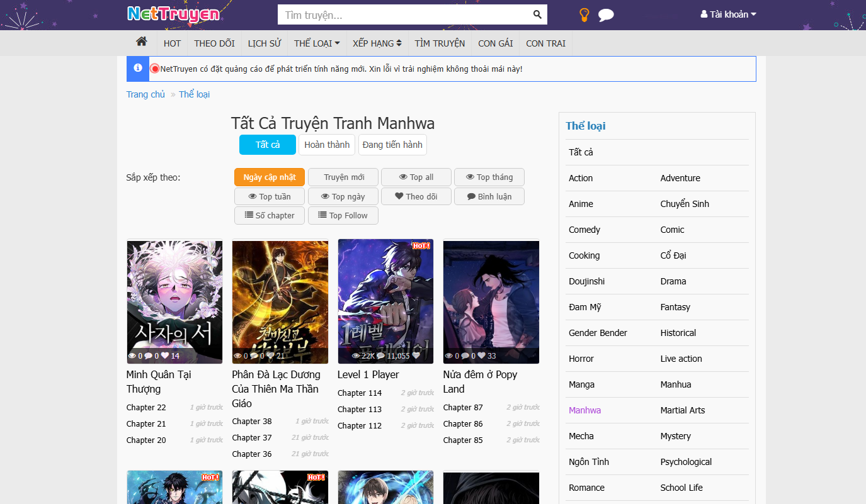The width and height of the screenshot is (866, 504).
Task: Sort by Số chapter list button
Action: (270, 215)
